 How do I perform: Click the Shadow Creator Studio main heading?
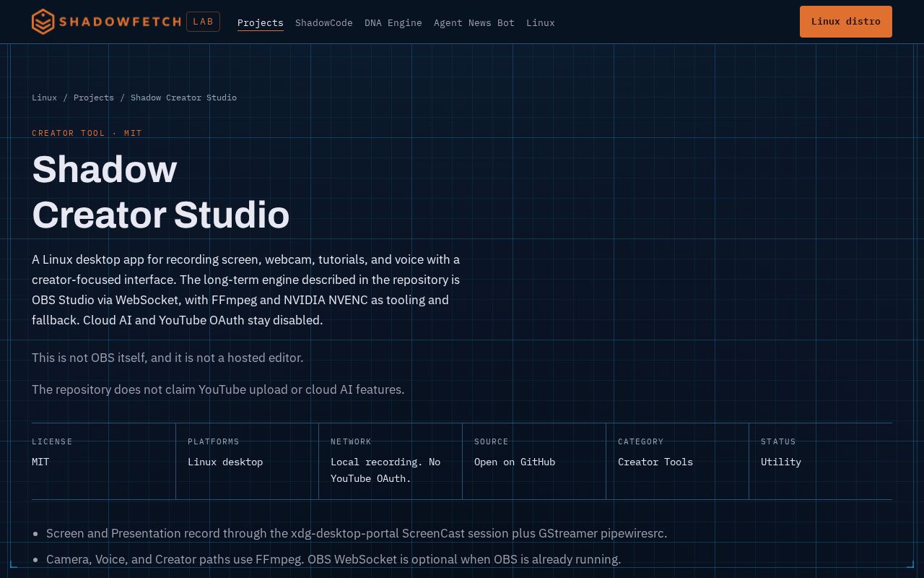pyautogui.click(x=160, y=192)
